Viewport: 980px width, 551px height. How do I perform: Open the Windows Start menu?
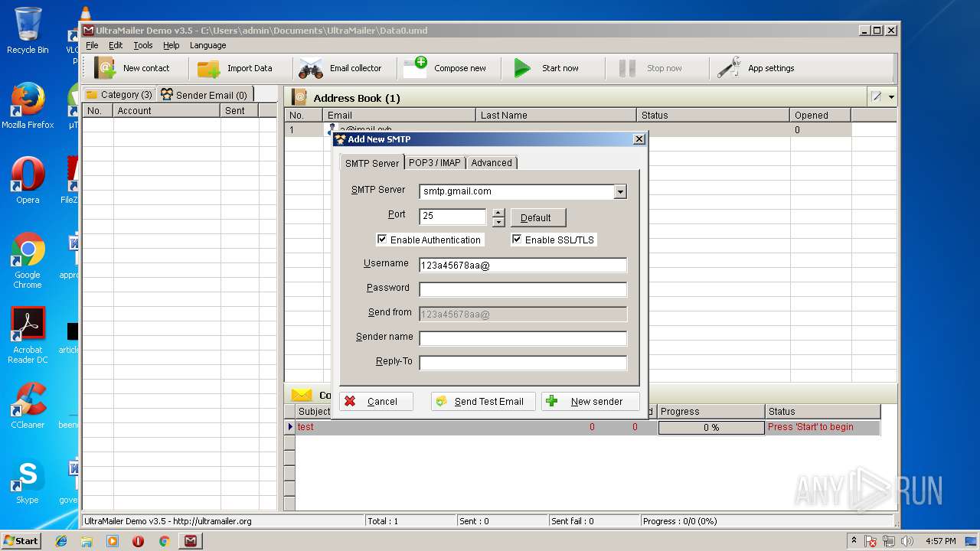tap(21, 541)
